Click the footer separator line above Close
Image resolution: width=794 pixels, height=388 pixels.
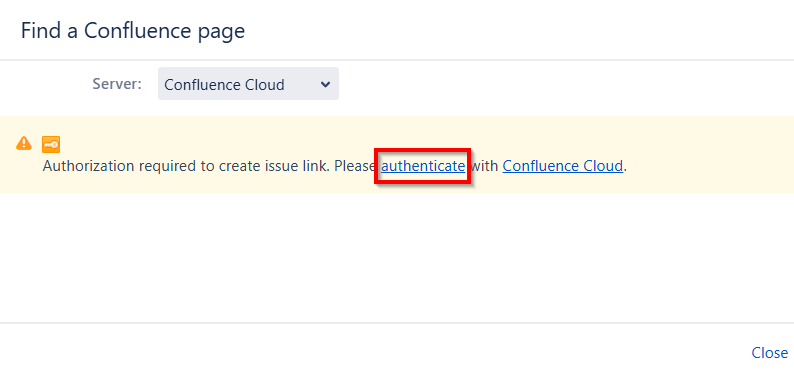[x=397, y=323]
